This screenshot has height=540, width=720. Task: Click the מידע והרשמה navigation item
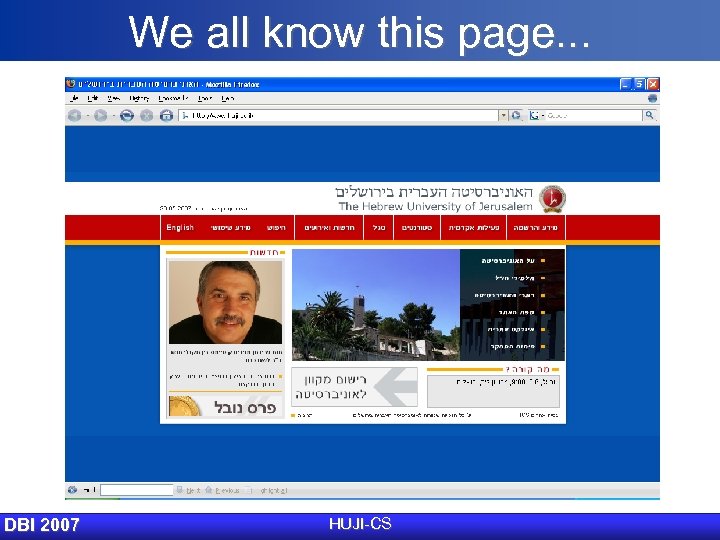click(535, 228)
